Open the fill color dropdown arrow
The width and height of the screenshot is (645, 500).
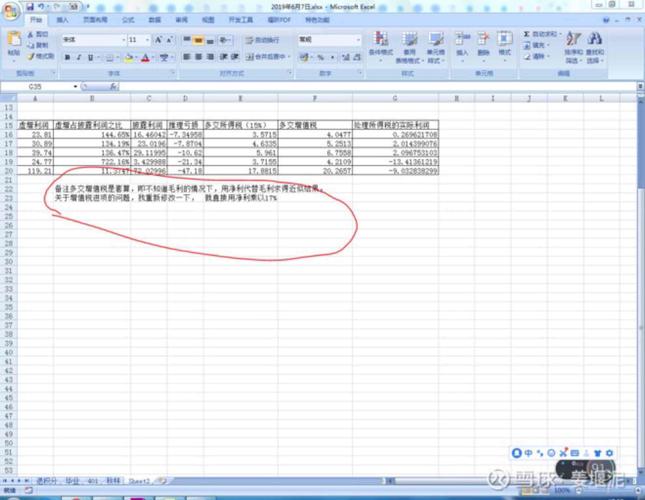coord(136,58)
